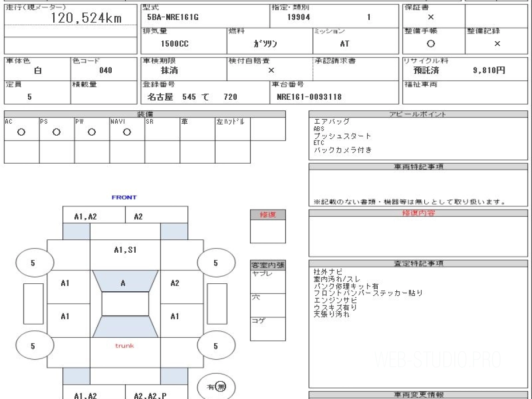Click the A1,A2 cell under FRONT
The image size is (532, 399).
pyautogui.click(x=94, y=215)
